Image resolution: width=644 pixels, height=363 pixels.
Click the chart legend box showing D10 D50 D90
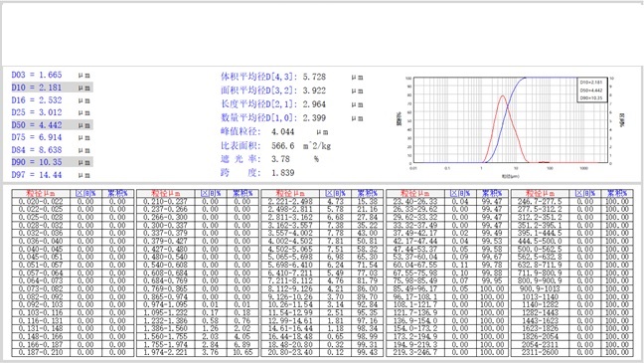pyautogui.click(x=592, y=91)
